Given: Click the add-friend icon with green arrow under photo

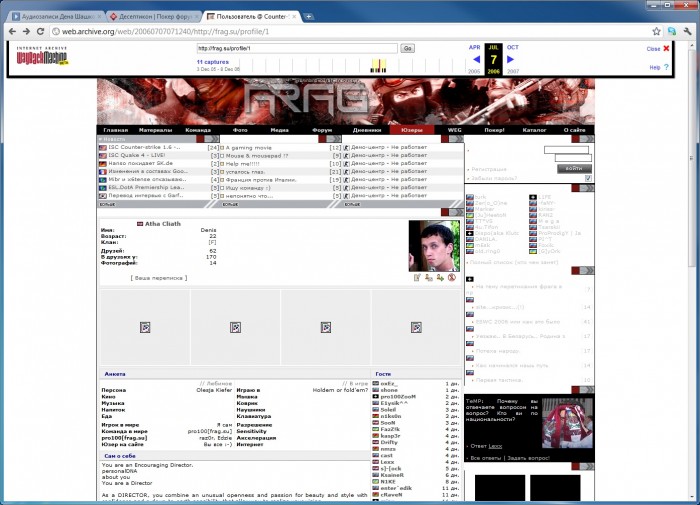Looking at the screenshot, I should tap(440, 278).
